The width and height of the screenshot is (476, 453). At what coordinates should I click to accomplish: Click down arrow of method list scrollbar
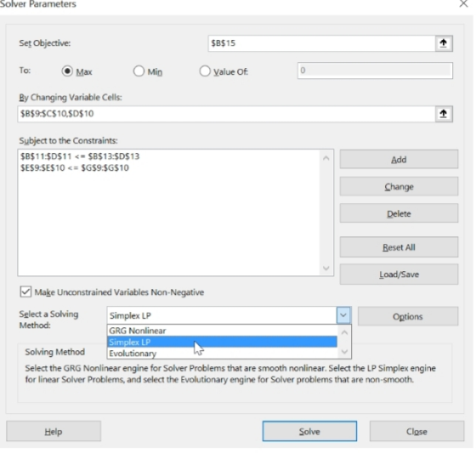344,352
